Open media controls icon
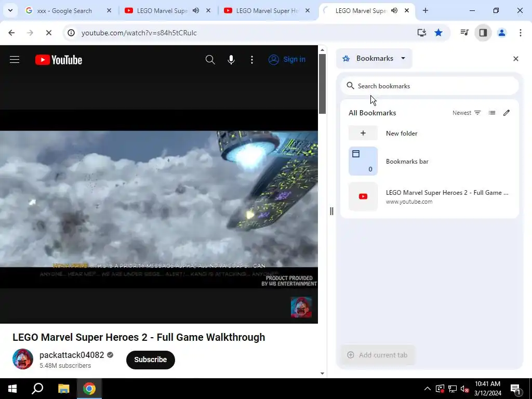Image resolution: width=532 pixels, height=399 pixels. tap(464, 33)
